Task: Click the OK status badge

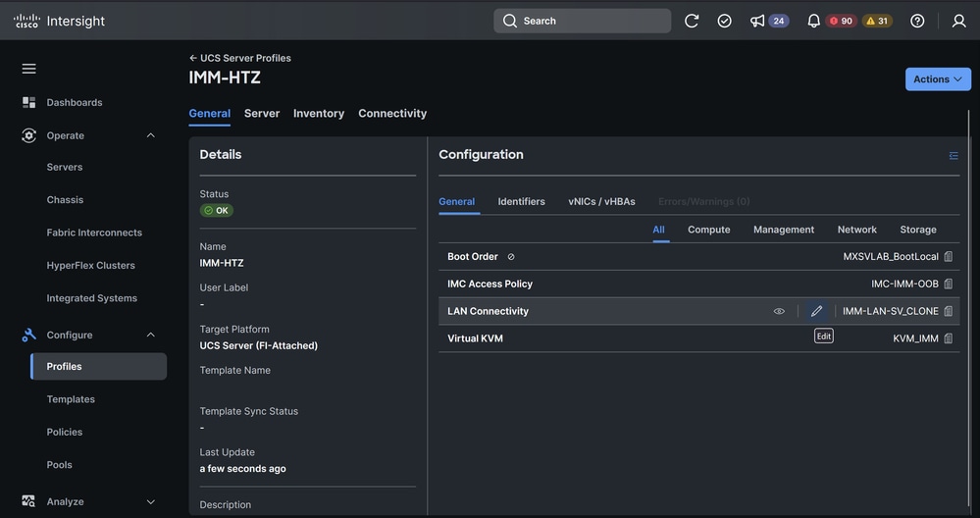Action: click(x=216, y=211)
